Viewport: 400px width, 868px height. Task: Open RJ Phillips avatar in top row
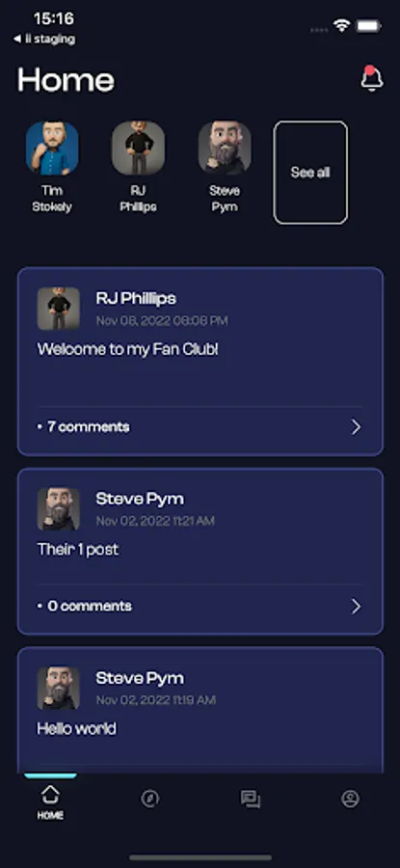138,148
